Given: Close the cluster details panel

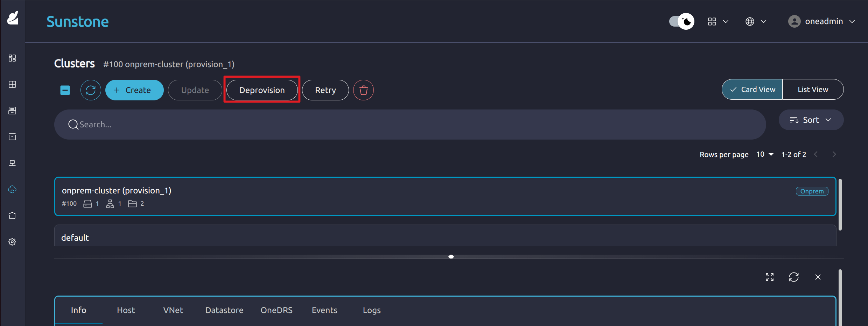Looking at the screenshot, I should (x=818, y=277).
